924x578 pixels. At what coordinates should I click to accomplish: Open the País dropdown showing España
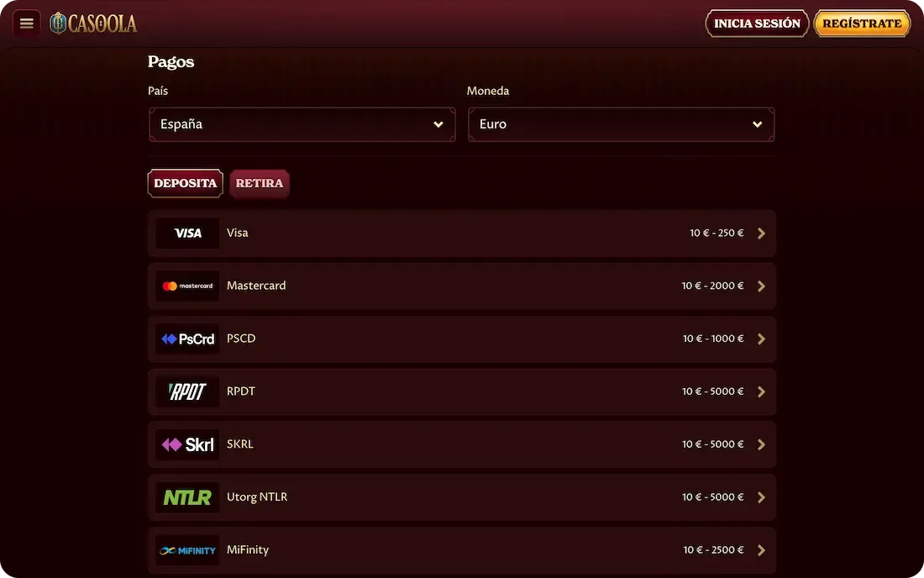302,124
